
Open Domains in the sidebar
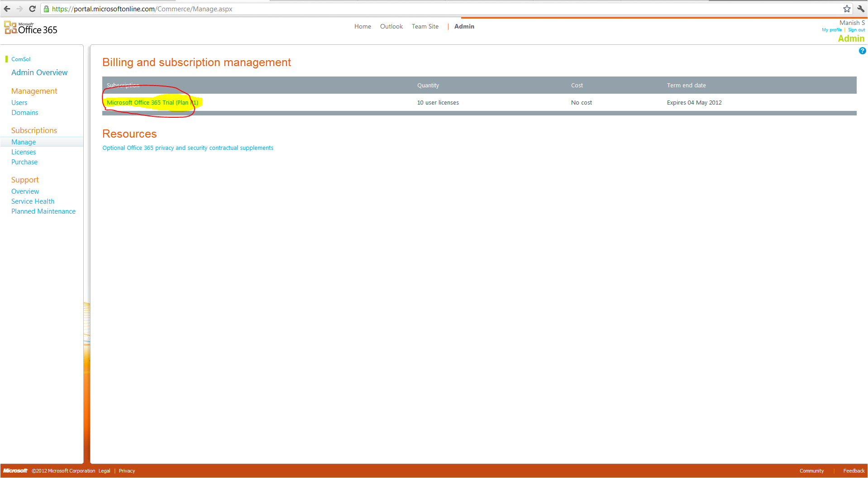point(25,113)
